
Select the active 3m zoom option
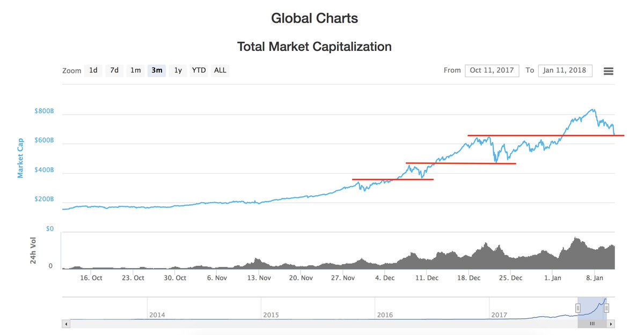point(156,70)
